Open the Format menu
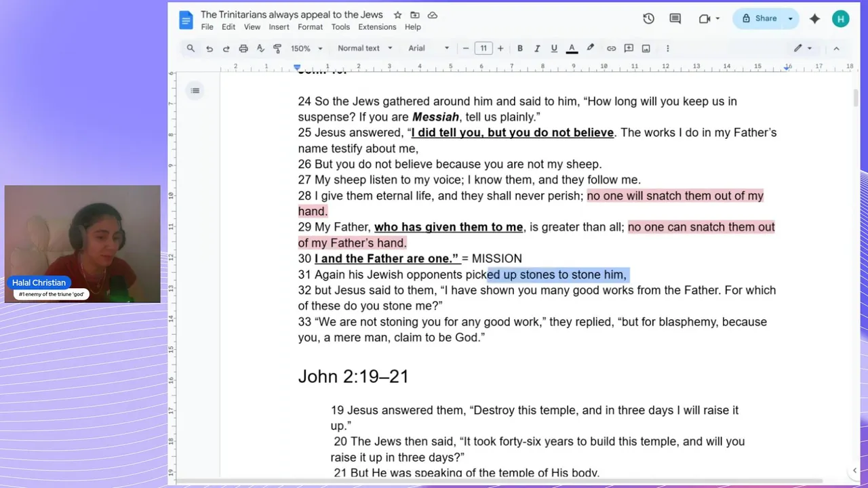 pos(310,27)
